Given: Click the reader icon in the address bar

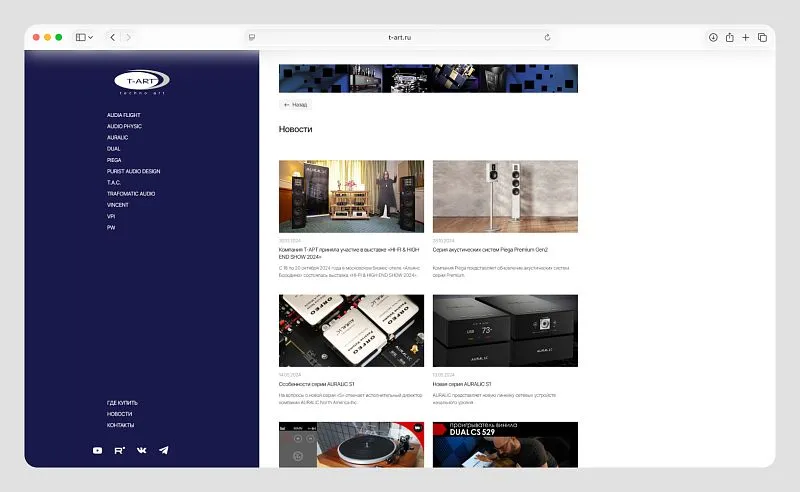Looking at the screenshot, I should coord(252,37).
